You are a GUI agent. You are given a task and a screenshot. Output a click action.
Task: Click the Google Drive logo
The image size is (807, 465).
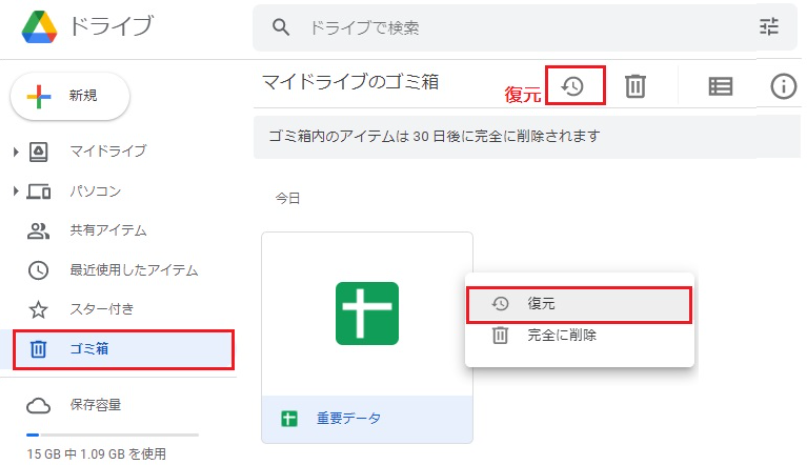pyautogui.click(x=39, y=27)
